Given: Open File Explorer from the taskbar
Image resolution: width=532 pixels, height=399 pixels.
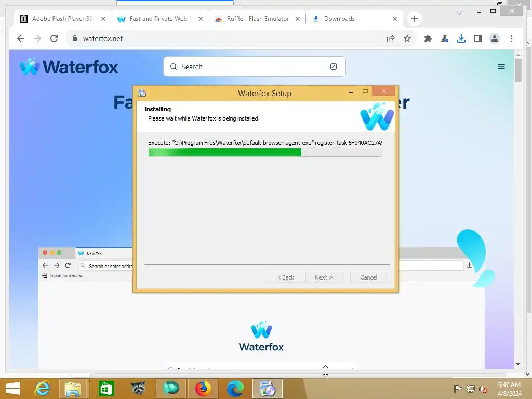Looking at the screenshot, I should pos(73,389).
